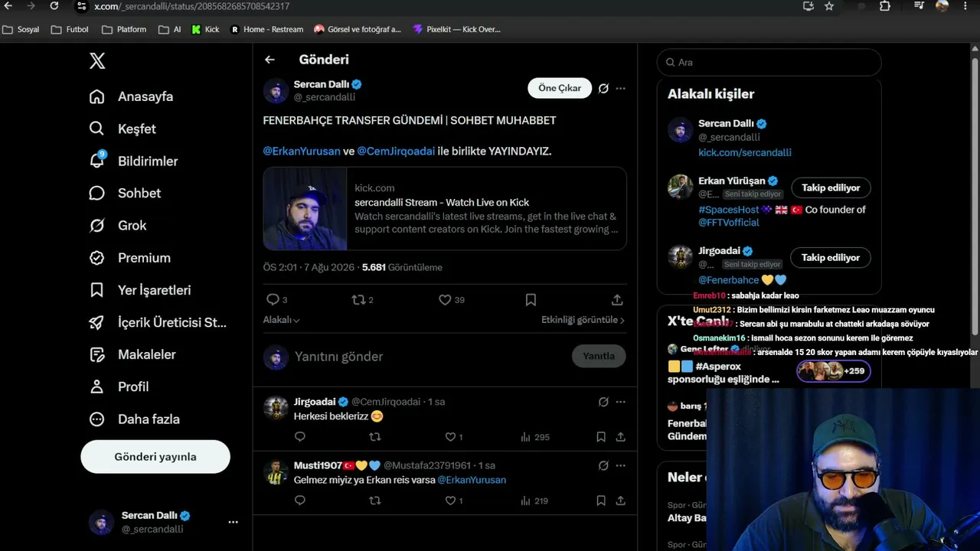Bookmark Jirgoadai's reply
The image size is (980, 551).
coord(601,437)
